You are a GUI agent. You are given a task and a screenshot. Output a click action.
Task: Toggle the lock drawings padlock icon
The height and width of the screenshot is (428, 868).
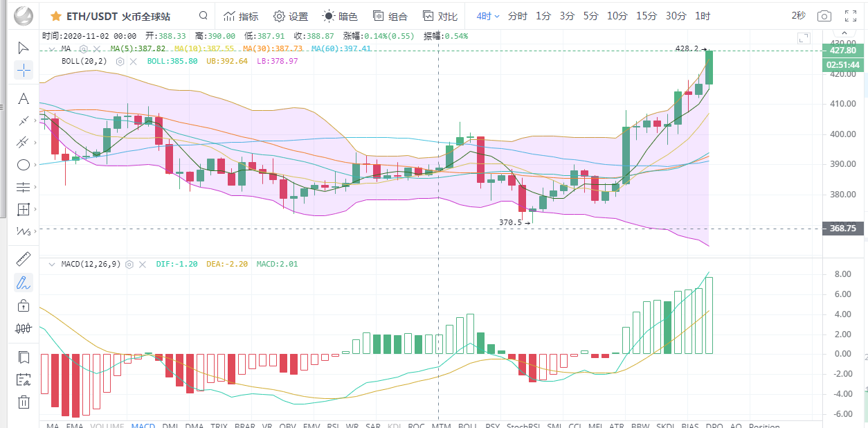[24, 305]
